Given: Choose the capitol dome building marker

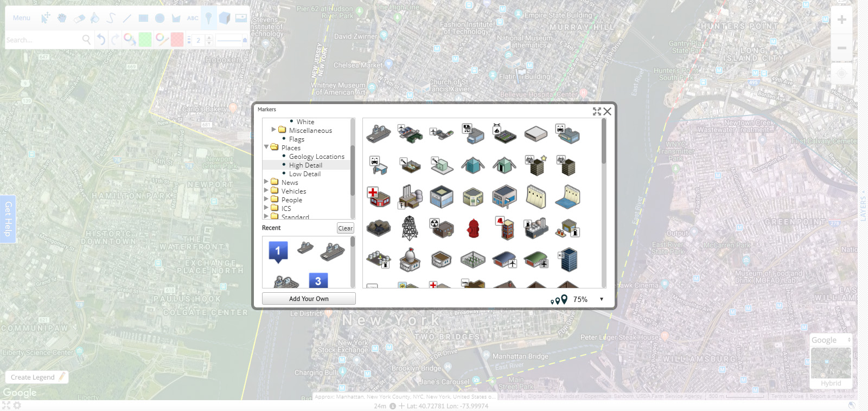Looking at the screenshot, I should (410, 260).
